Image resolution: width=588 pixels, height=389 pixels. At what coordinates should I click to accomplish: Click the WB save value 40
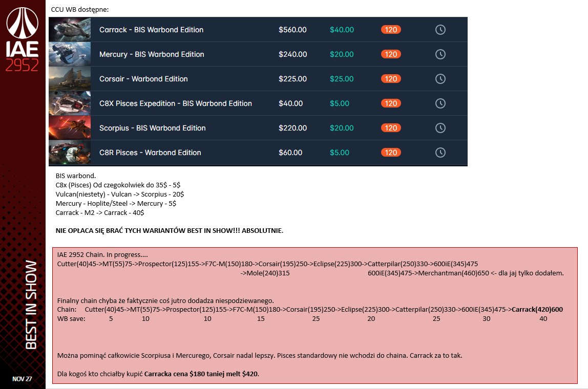pyautogui.click(x=543, y=318)
